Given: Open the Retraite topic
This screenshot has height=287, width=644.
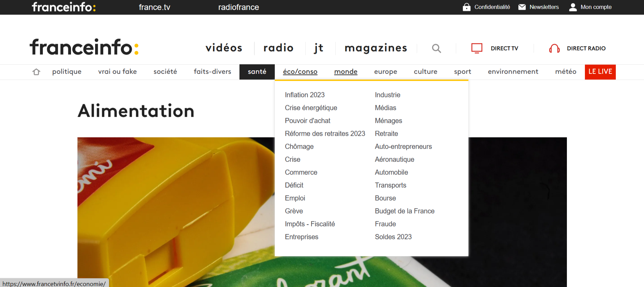Looking at the screenshot, I should point(387,133).
